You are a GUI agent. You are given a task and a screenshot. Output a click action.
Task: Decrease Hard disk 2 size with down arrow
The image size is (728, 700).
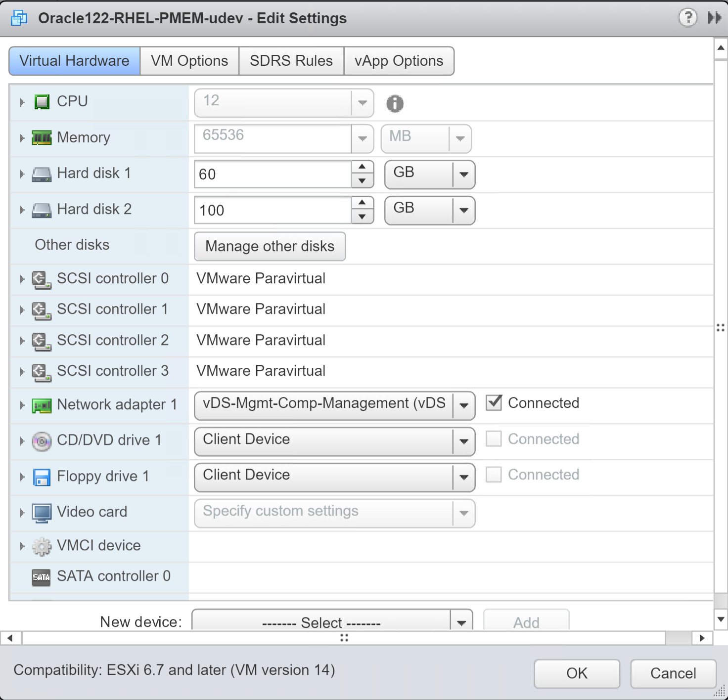363,217
